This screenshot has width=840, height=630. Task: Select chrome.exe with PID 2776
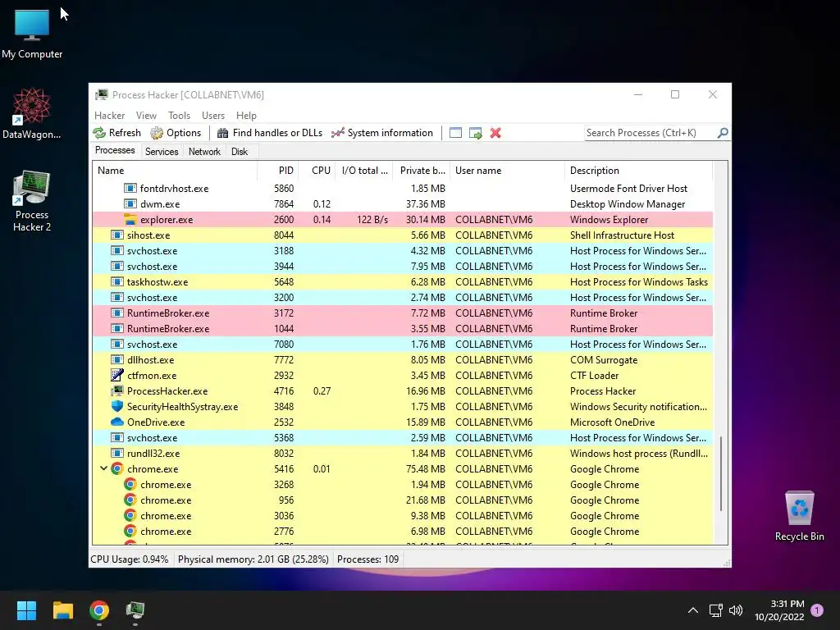pos(402,531)
